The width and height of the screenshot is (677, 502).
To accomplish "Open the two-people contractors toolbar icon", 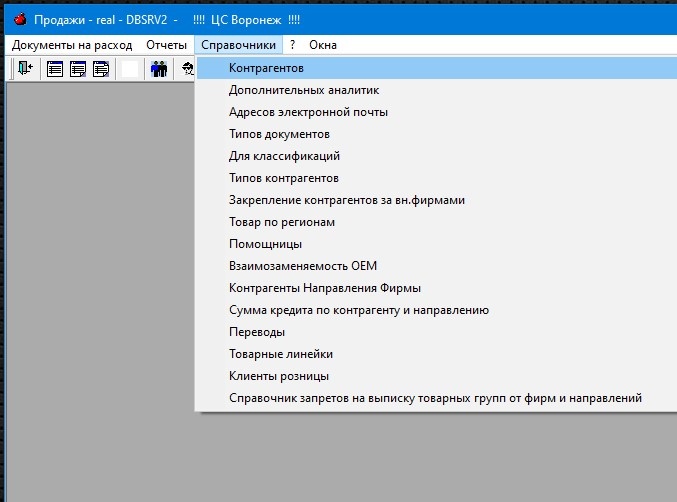I will [x=159, y=69].
